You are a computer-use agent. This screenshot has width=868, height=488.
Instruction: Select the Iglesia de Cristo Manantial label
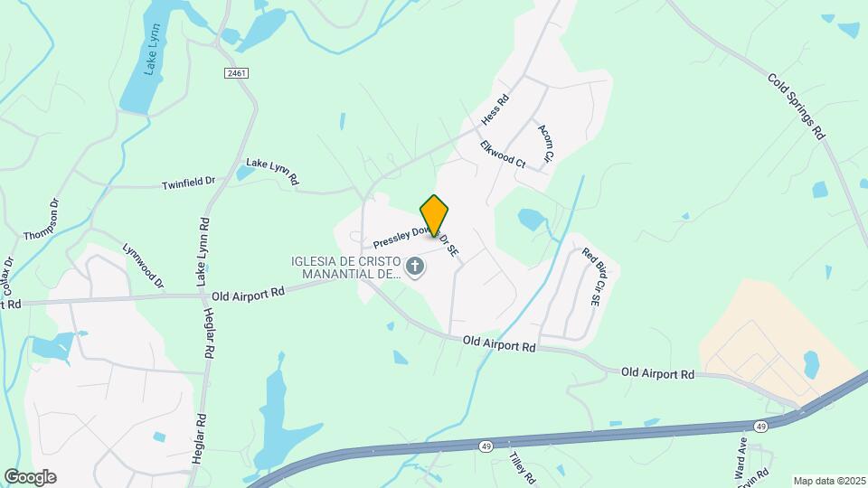(346, 267)
